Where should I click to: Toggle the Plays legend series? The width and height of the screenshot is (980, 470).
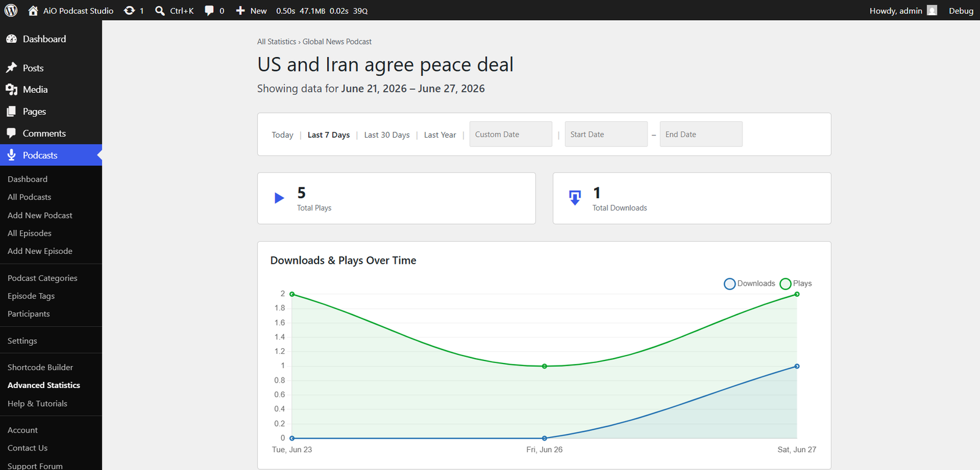[796, 283]
